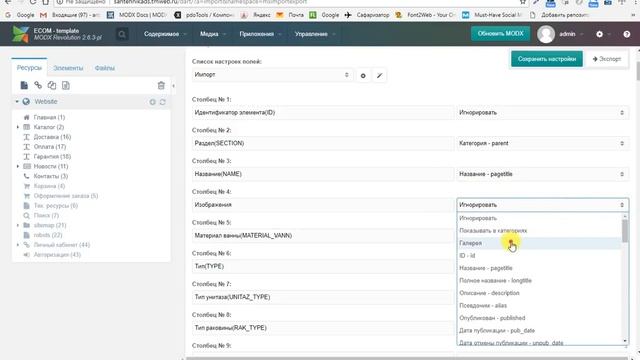
Task: Select ID - id option in list
Action: click(x=539, y=256)
